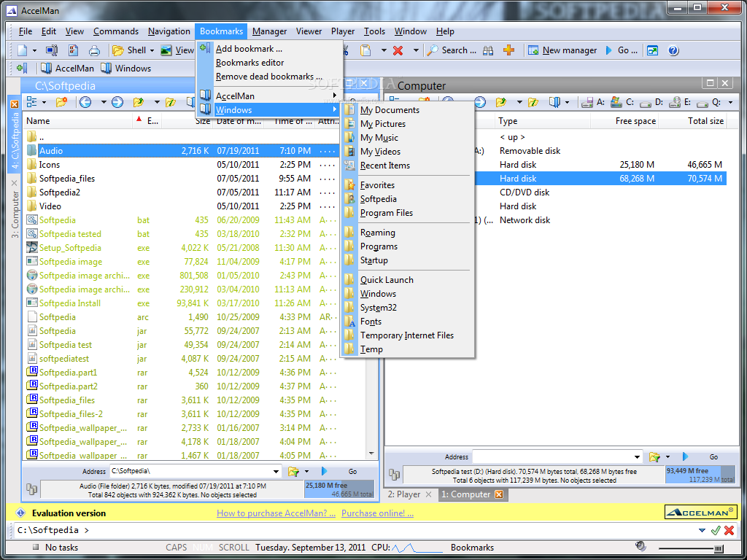This screenshot has height=560, width=747.
Task: Click green checkmark to run command line
Action: pos(715,530)
